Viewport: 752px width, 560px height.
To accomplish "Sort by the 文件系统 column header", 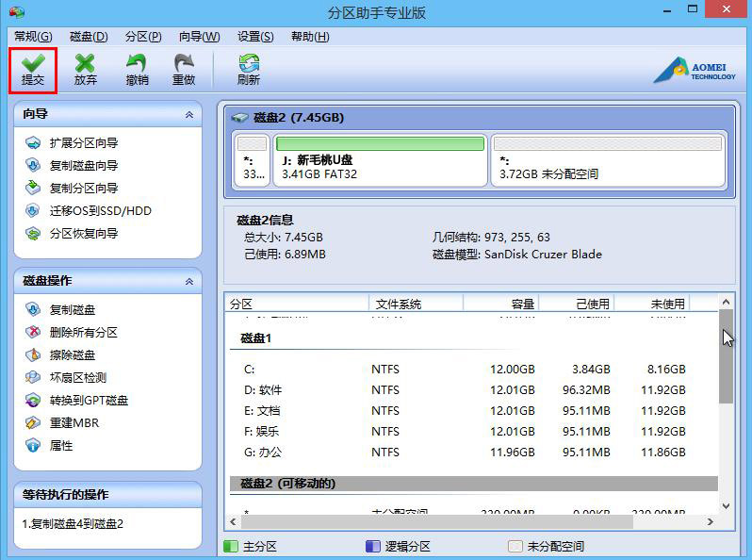I will [416, 304].
